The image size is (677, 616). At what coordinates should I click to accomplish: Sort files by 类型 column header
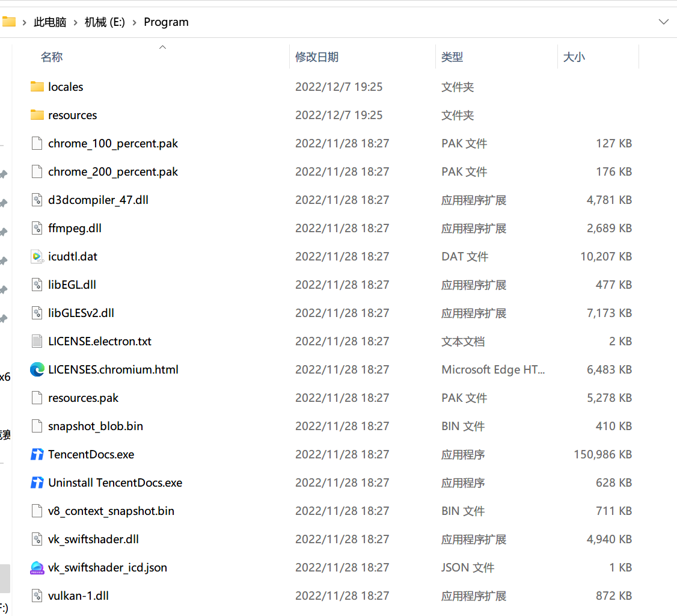pyautogui.click(x=452, y=57)
